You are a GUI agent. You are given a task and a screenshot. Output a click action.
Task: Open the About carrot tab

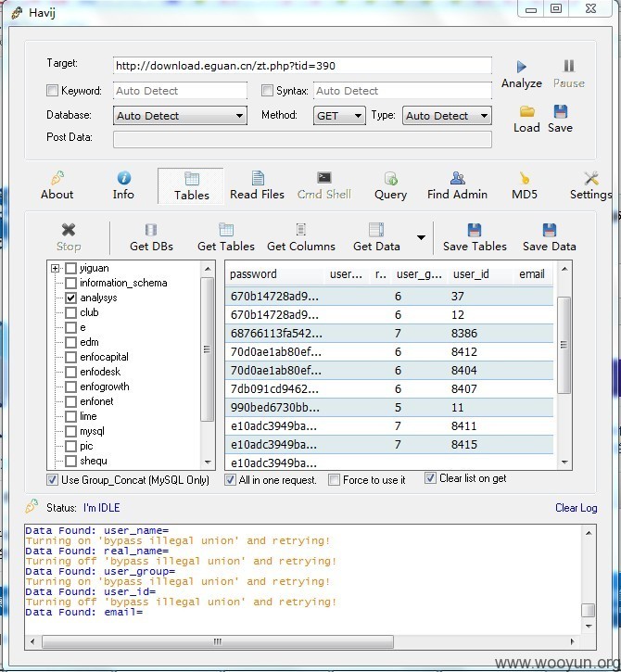(57, 186)
